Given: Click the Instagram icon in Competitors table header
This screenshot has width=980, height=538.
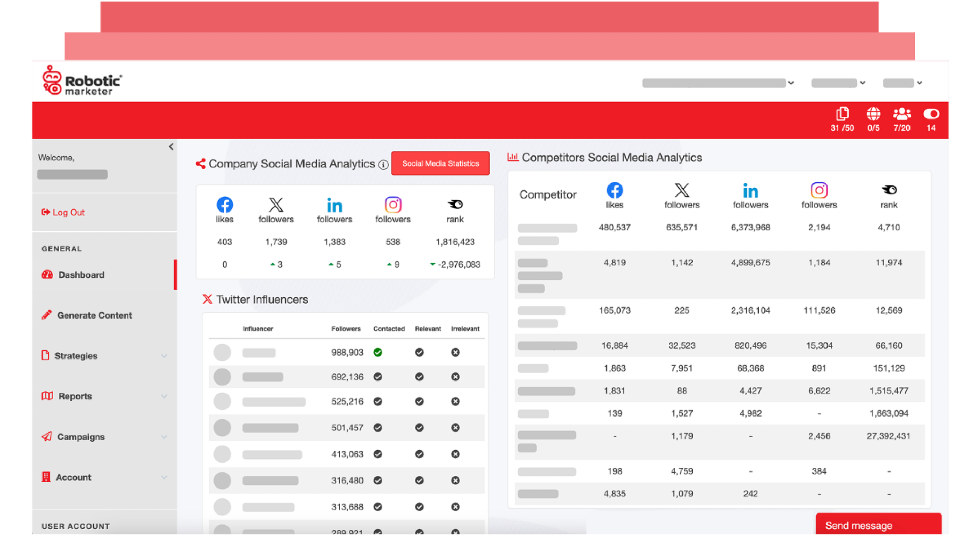Looking at the screenshot, I should (819, 190).
